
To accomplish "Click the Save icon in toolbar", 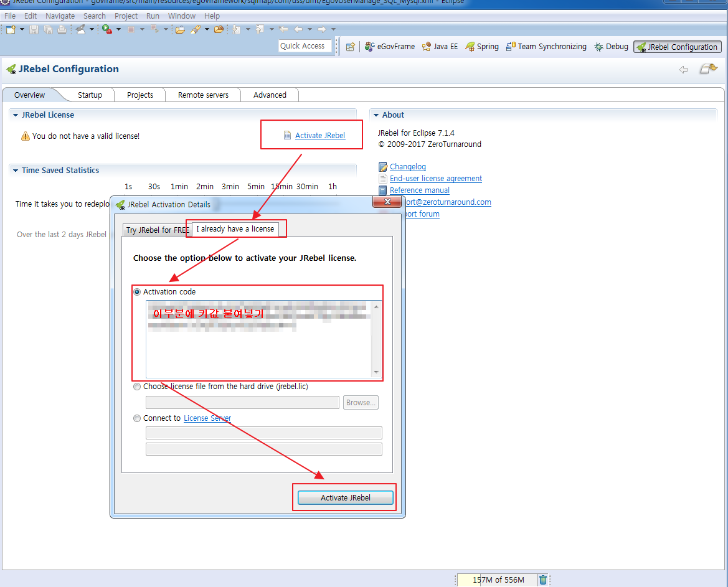I will [34, 29].
